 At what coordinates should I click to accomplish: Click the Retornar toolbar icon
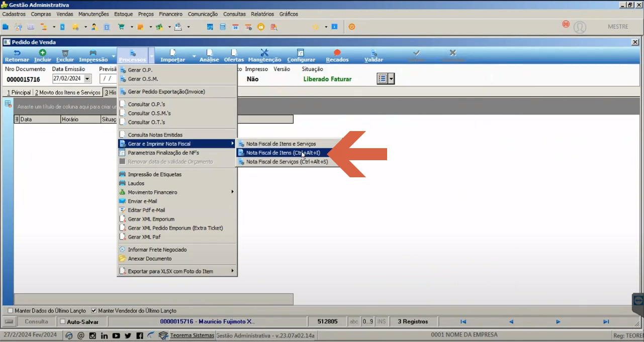pos(17,56)
